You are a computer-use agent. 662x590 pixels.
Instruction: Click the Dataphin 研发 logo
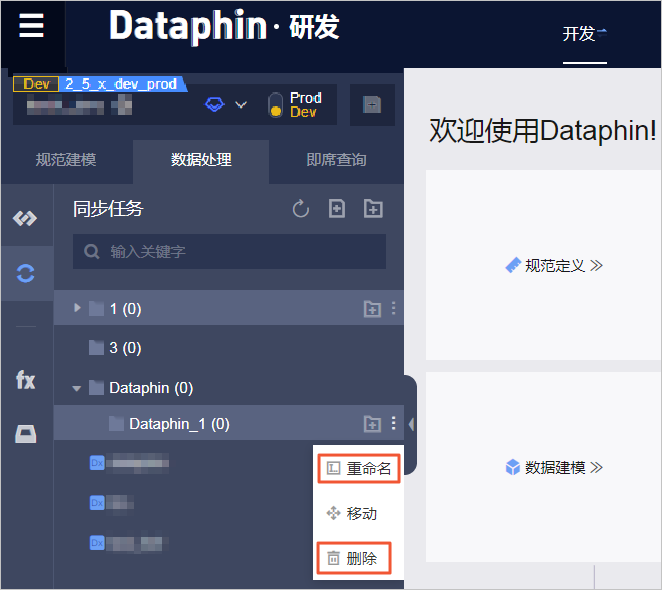224,26
